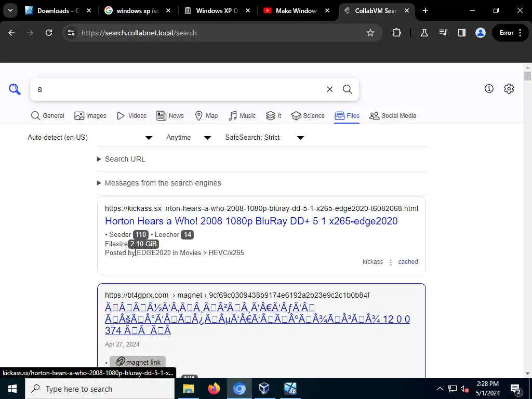Open File Explorer from the taskbar
This screenshot has width=532, height=399.
click(x=188, y=389)
